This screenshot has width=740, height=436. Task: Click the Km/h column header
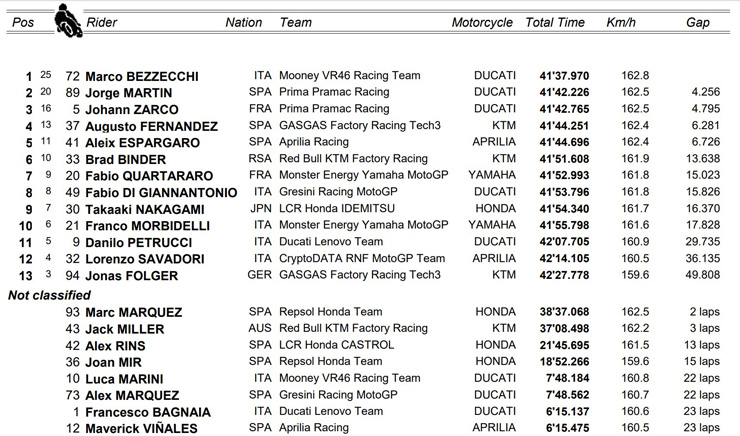coord(620,22)
